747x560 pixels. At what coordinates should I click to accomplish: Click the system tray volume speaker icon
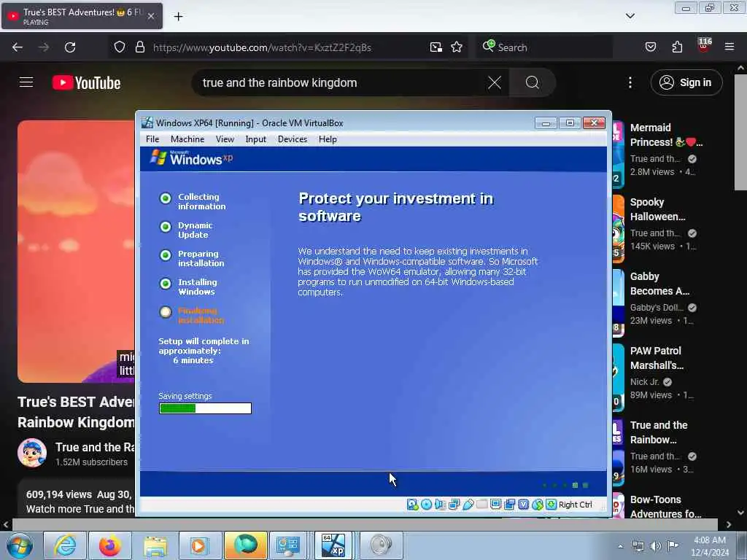(x=656, y=546)
